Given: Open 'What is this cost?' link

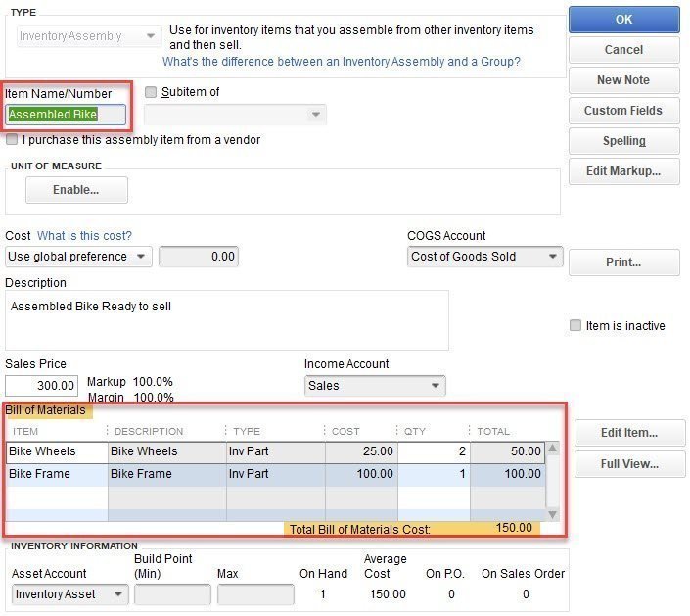Looking at the screenshot, I should point(84,236).
